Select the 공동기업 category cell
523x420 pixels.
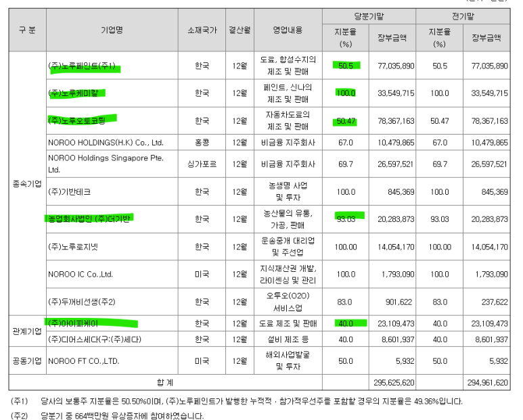click(x=27, y=360)
